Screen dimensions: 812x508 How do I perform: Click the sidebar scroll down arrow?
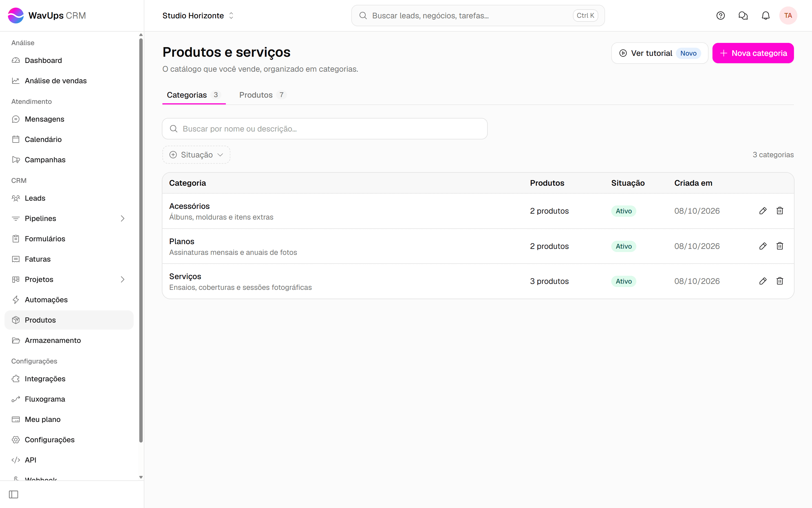click(x=141, y=477)
